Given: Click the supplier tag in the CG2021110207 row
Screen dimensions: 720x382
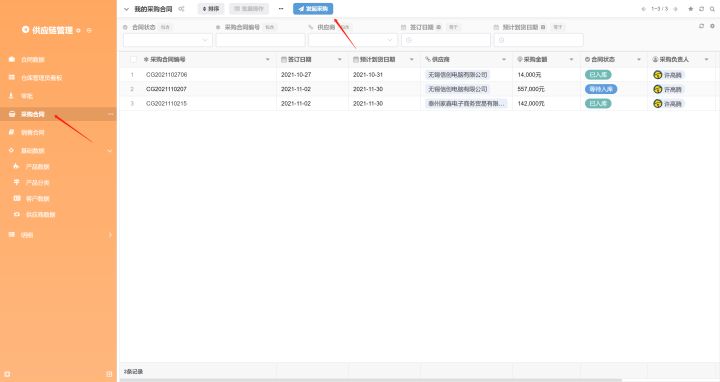Looking at the screenshot, I should tap(457, 89).
